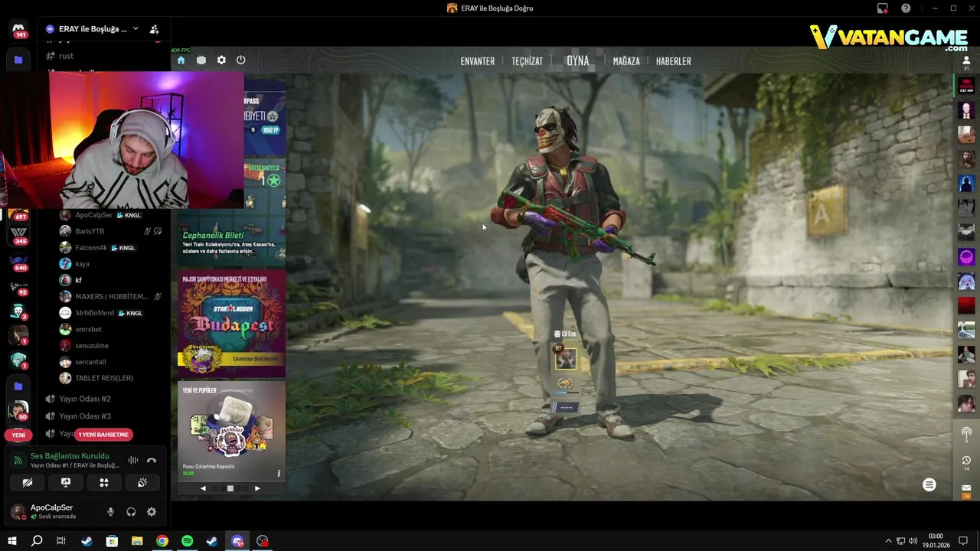Open Microsoft Store from taskbar
Viewport: 980px width, 551px height.
pos(112,541)
